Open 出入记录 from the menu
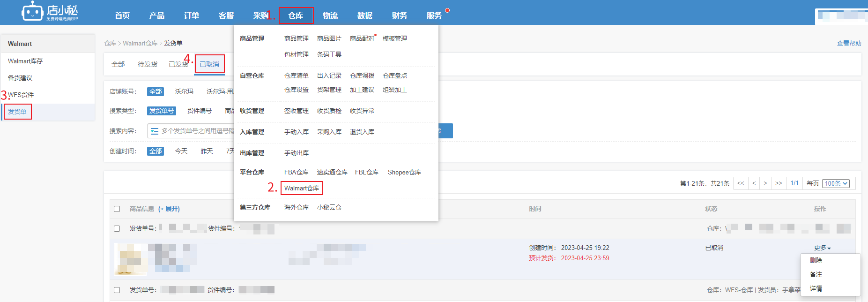Screen dimensions: 868x302 point(329,75)
